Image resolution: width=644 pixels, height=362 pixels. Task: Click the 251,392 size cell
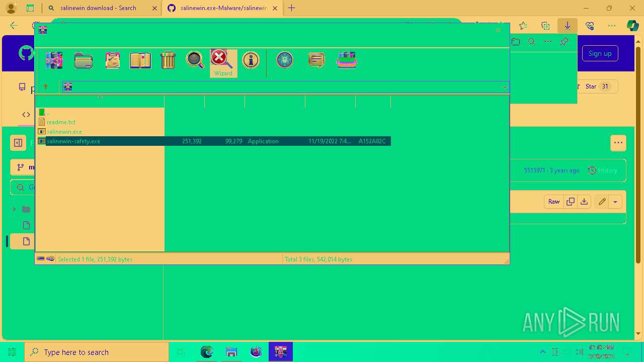pyautogui.click(x=192, y=141)
